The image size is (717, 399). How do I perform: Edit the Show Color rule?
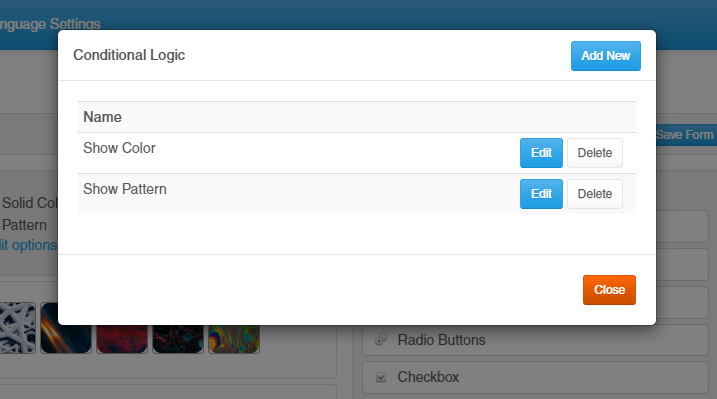pyautogui.click(x=541, y=153)
